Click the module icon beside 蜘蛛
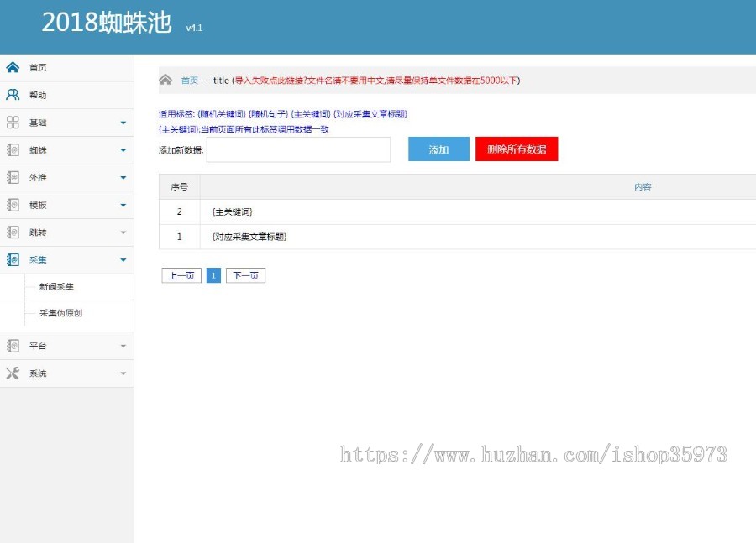 pos(12,149)
